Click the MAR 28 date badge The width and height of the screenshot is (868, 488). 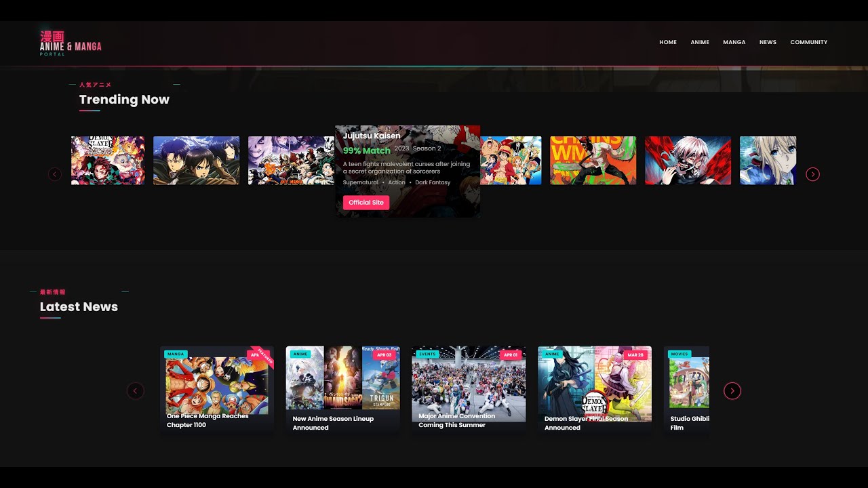coord(636,354)
